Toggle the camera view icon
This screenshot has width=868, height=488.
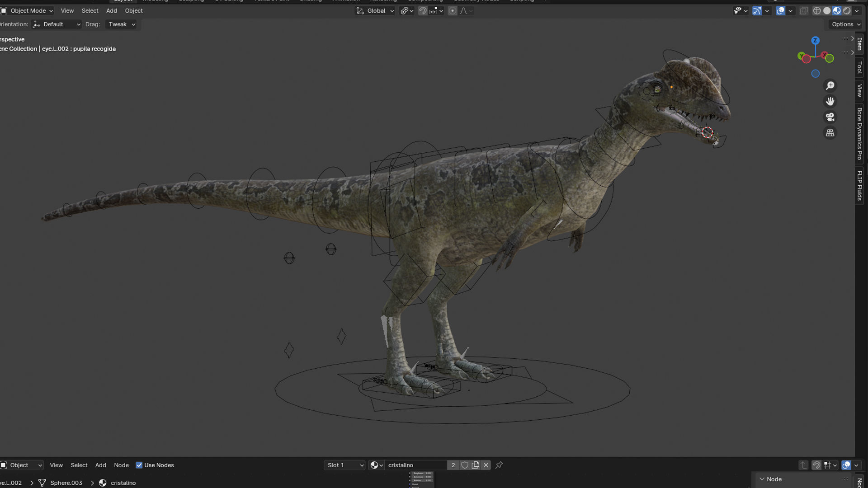pyautogui.click(x=830, y=117)
